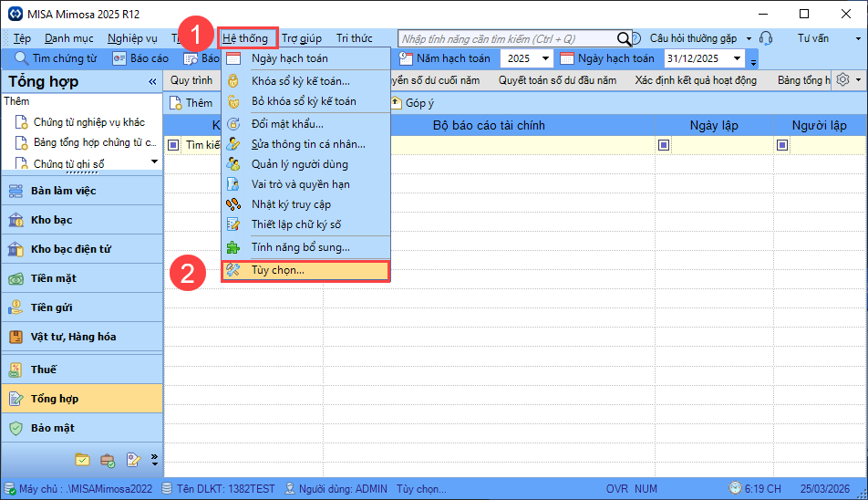
Task: Click the Tùy chọn... menu entry
Action: 277,271
